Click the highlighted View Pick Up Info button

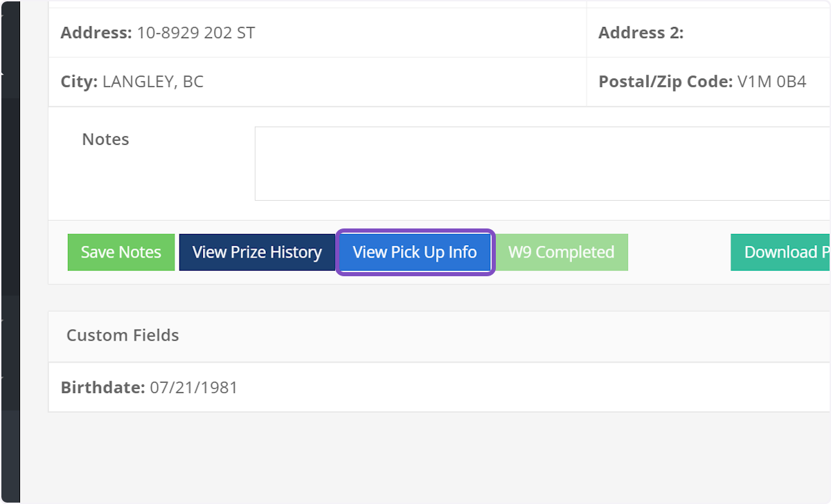pyautogui.click(x=414, y=252)
